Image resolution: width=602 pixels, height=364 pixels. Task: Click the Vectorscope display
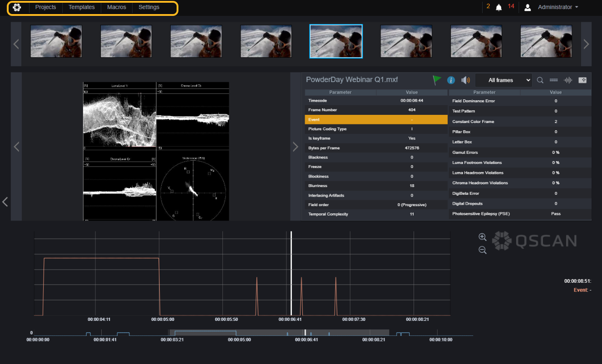click(x=193, y=188)
